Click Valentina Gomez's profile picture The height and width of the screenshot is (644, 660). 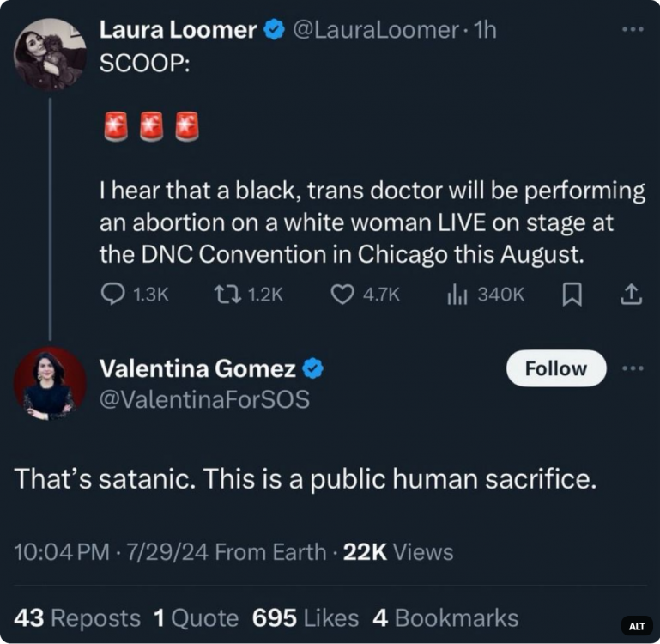coord(50,383)
